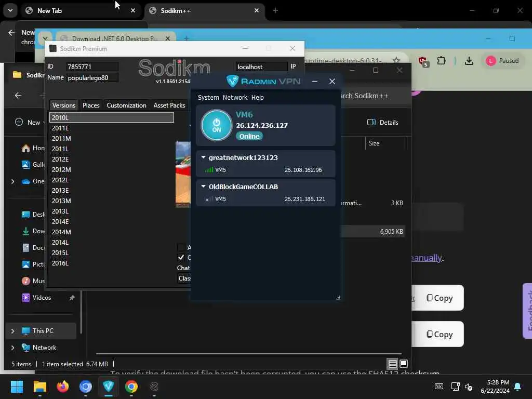Select version 2013M in the list
The width and height of the screenshot is (532, 399).
point(112,201)
